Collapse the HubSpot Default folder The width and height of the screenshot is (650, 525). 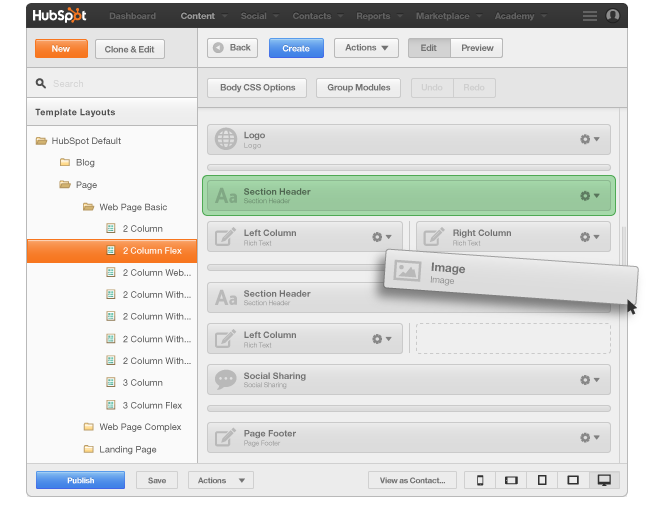42,141
